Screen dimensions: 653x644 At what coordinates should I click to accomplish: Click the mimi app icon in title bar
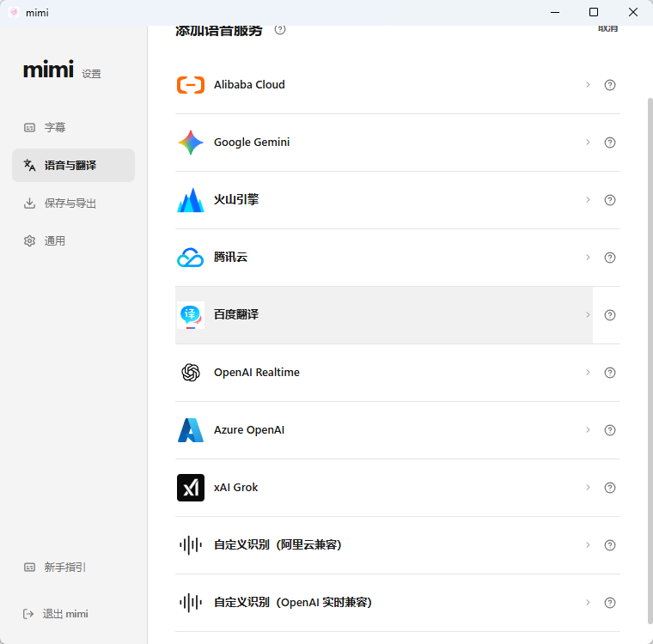tap(14, 13)
